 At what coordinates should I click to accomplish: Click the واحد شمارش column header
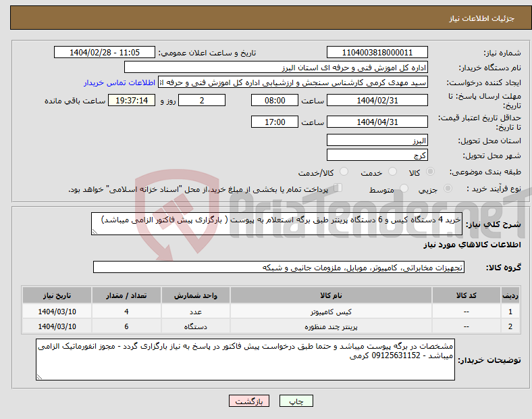click(195, 295)
